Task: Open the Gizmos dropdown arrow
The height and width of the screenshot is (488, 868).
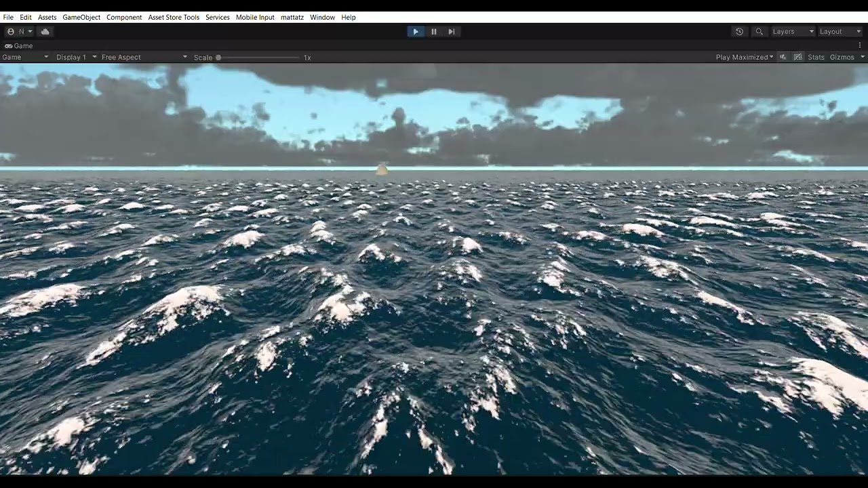Action: click(x=861, y=58)
